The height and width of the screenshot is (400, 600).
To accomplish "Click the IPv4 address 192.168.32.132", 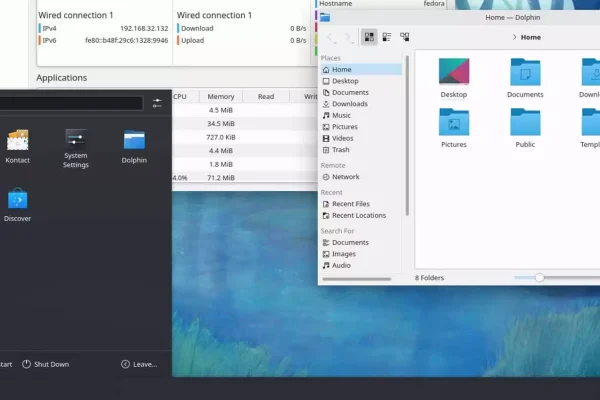I will click(x=144, y=28).
